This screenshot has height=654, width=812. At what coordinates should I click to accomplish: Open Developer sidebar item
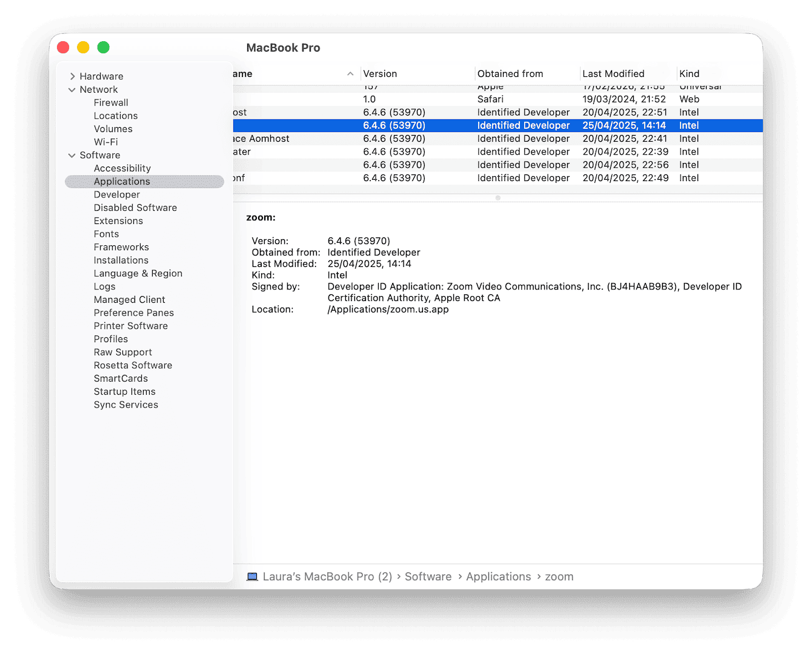(x=117, y=195)
